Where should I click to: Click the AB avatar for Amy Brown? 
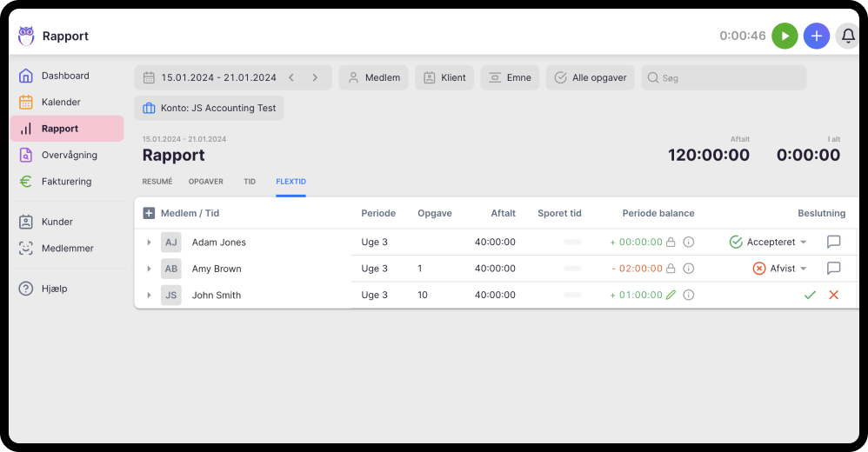click(171, 269)
